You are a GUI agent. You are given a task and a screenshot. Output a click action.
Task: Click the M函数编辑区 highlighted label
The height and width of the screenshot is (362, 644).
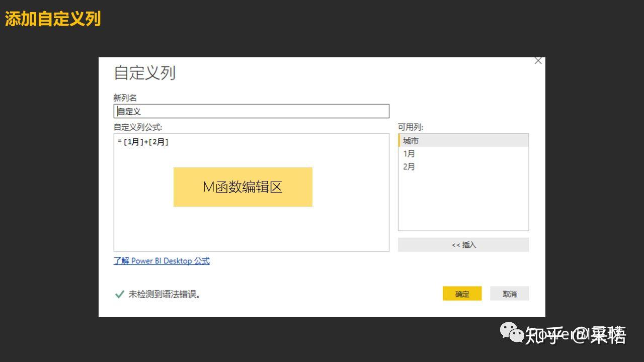[243, 187]
